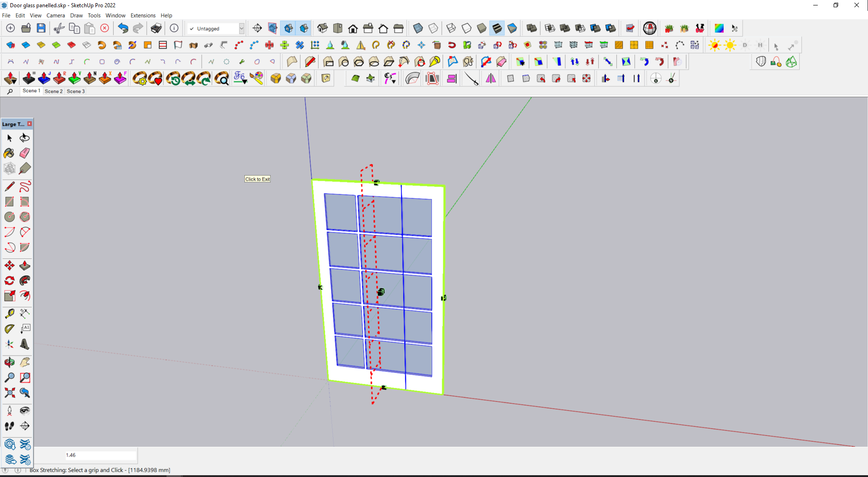Open the Untagged tag dropdown
The image size is (868, 477).
[242, 29]
